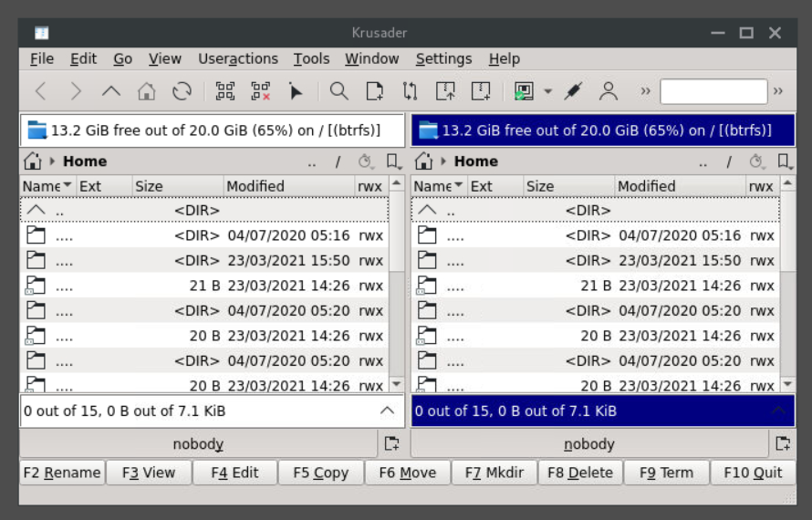The height and width of the screenshot is (520, 812).
Task: Click the F7 Mkdir button
Action: click(494, 473)
